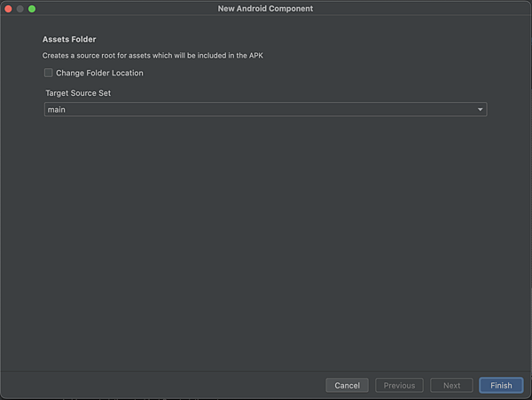Image resolution: width=532 pixels, height=400 pixels.
Task: Select the "main" value in source set field
Action: coord(57,110)
